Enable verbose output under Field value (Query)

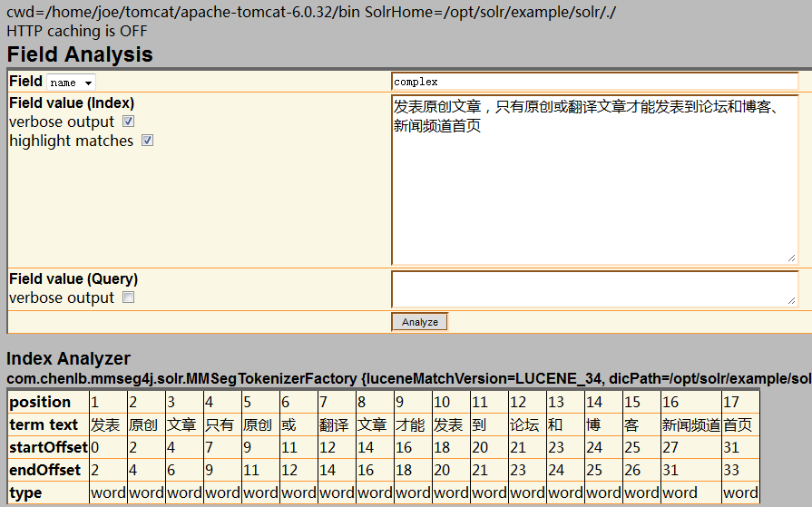129,297
